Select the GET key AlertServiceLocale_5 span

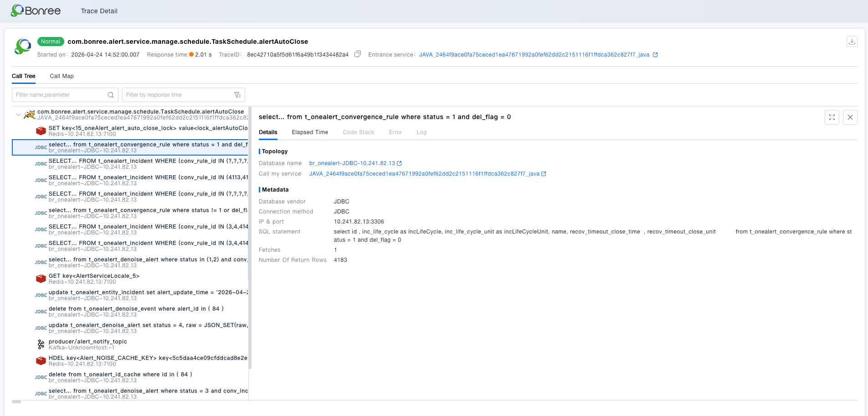click(x=130, y=279)
